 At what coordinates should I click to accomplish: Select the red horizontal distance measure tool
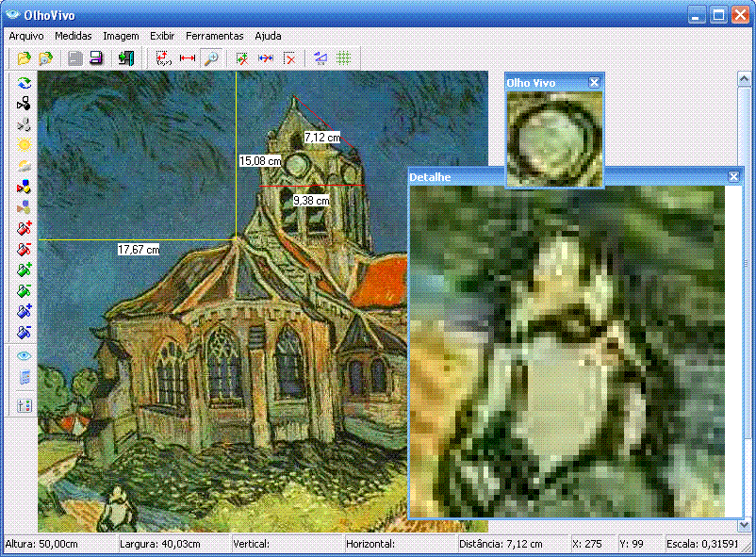tap(187, 58)
